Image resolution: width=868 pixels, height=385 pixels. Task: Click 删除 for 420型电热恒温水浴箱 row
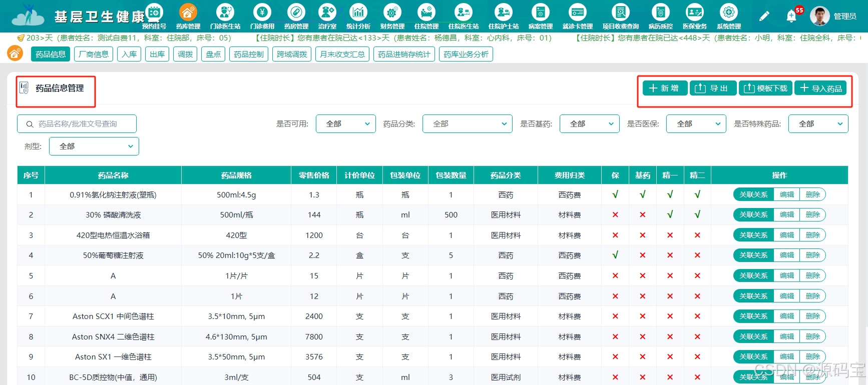tap(813, 235)
